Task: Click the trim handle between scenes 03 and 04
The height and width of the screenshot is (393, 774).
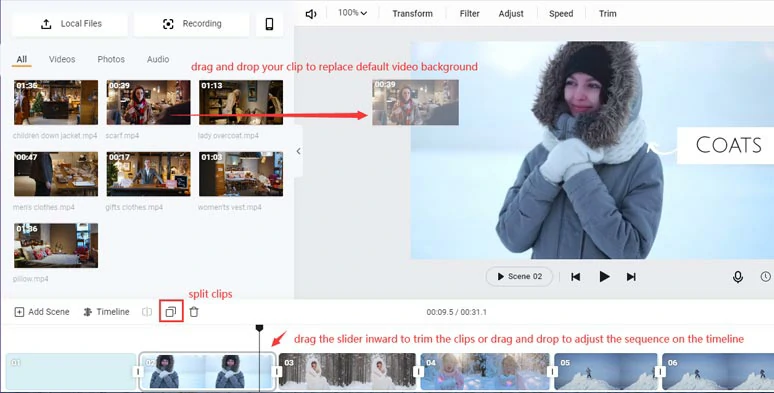Action: pyautogui.click(x=419, y=372)
